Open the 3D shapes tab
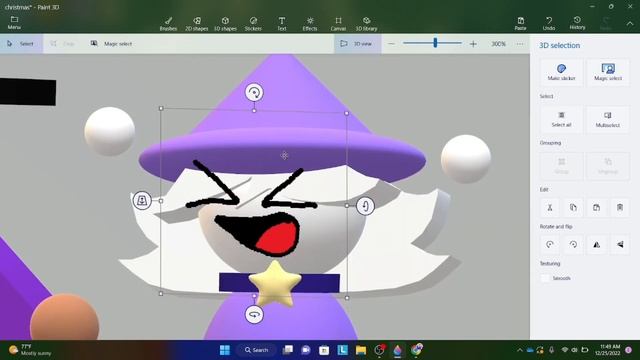640x360 pixels. (225, 24)
